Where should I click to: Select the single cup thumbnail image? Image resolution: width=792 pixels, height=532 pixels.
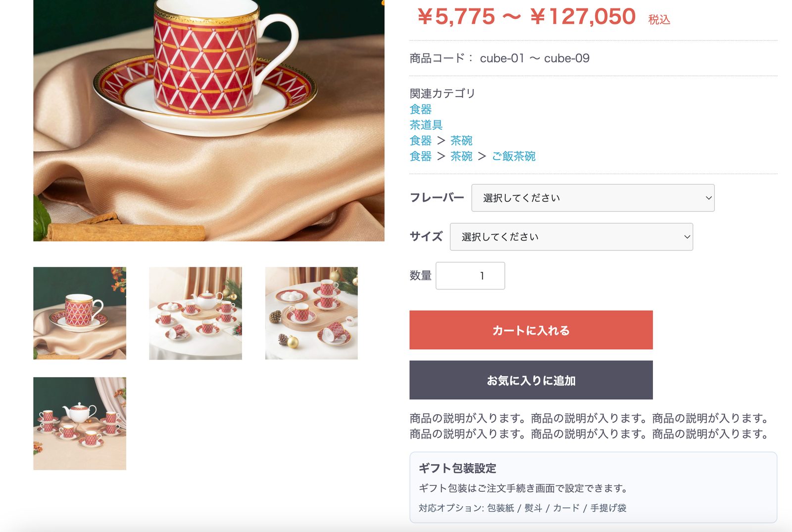click(80, 313)
